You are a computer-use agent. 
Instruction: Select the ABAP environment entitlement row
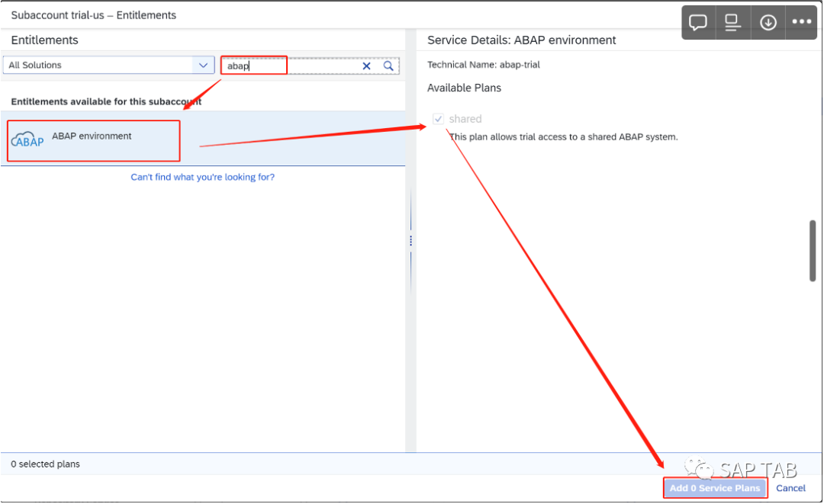pos(203,139)
